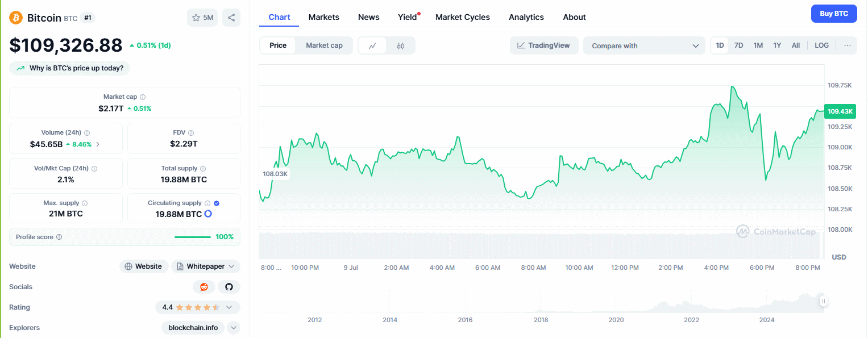Click the Buy BTC button
The height and width of the screenshot is (338, 868).
coord(834,14)
